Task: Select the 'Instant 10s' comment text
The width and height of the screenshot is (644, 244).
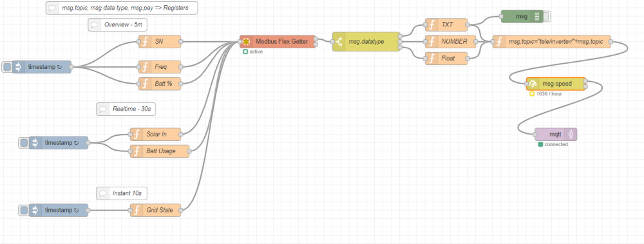Action: (128, 193)
